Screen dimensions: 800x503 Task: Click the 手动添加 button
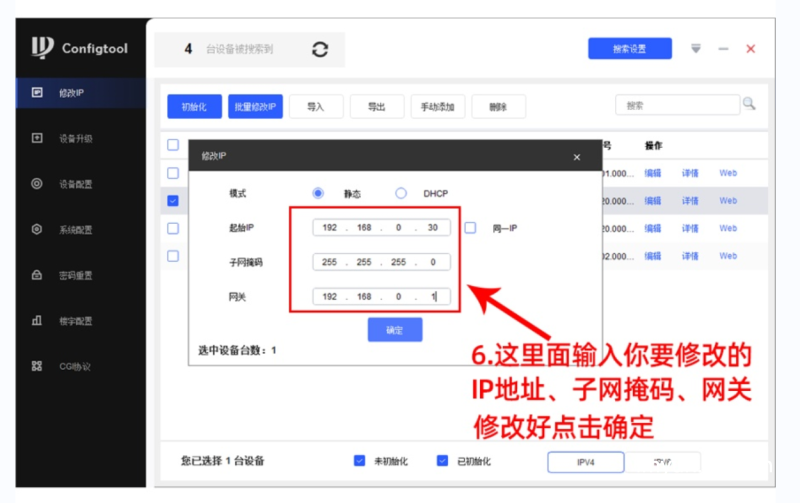click(x=438, y=107)
